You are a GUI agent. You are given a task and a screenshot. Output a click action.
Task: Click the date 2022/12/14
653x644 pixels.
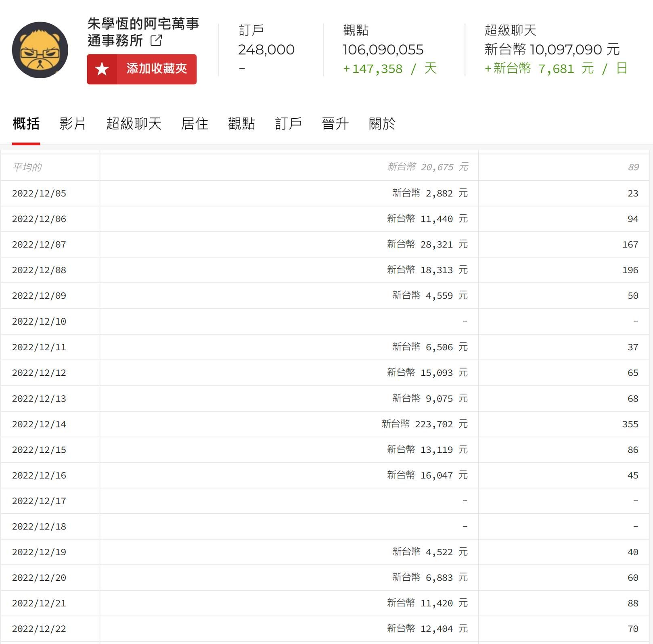pyautogui.click(x=39, y=424)
